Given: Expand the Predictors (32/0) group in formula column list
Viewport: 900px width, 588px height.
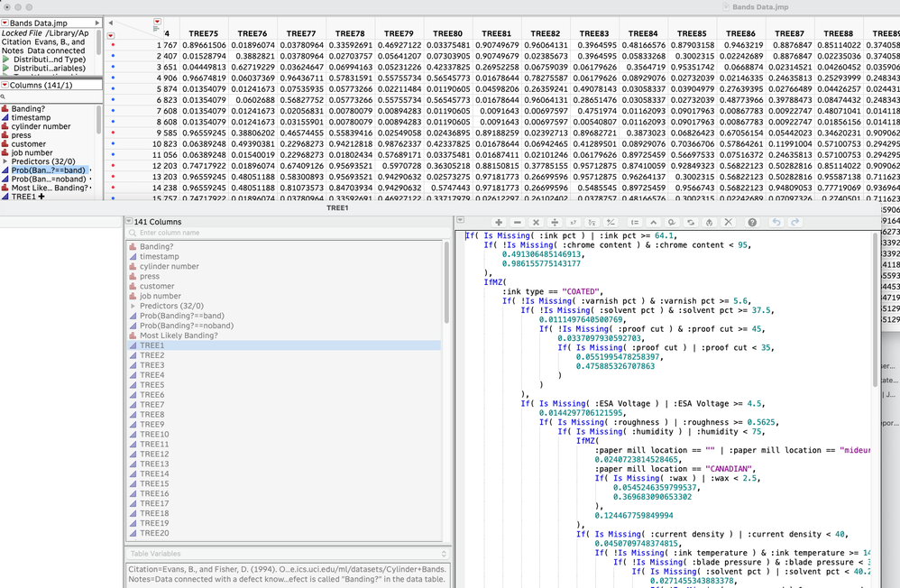Looking at the screenshot, I should [133, 306].
